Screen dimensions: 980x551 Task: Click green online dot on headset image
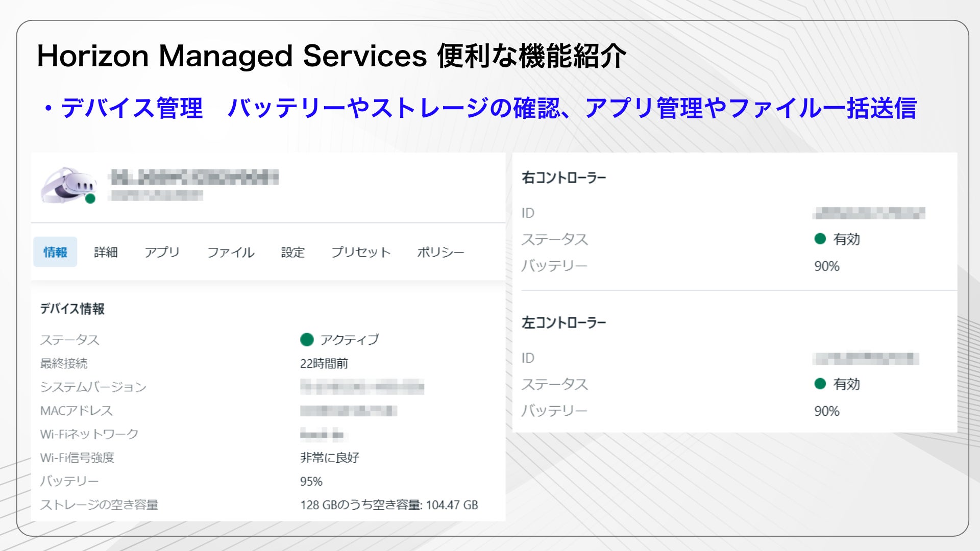(90, 199)
